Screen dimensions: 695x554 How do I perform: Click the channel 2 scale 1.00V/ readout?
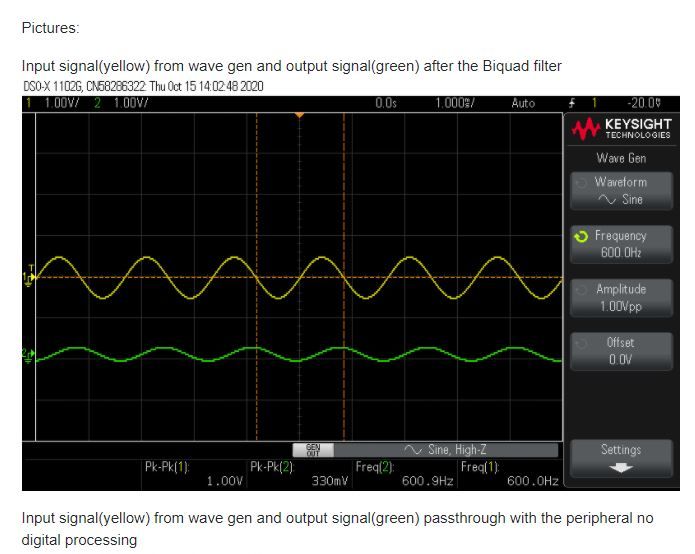point(131,103)
